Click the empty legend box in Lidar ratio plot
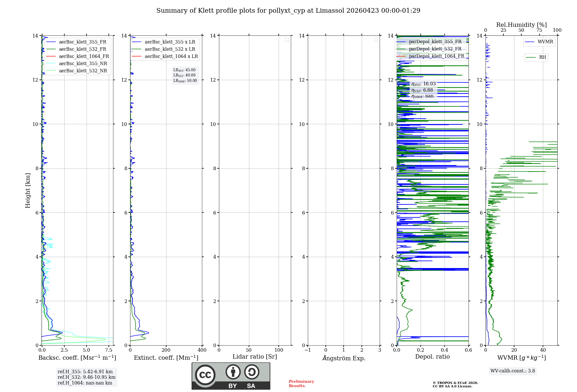577x392 pixels. [287, 40]
